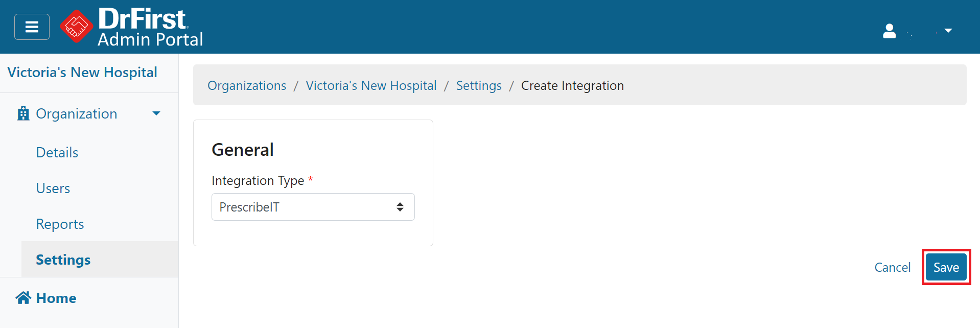Select Settings in the sidebar
Viewport: 980px width, 328px height.
(63, 260)
